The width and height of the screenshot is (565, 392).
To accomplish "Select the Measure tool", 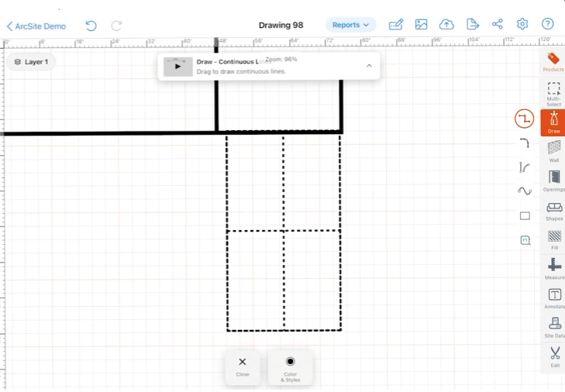I will tap(555, 269).
